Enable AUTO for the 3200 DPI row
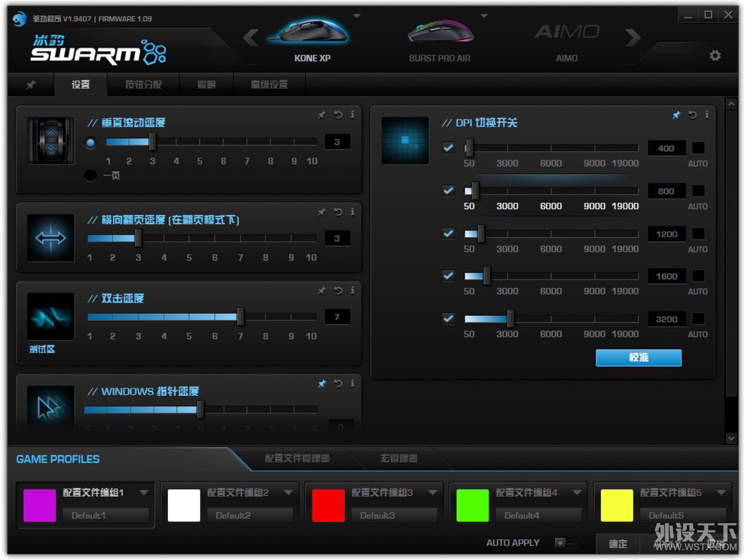The image size is (746, 560). click(698, 319)
